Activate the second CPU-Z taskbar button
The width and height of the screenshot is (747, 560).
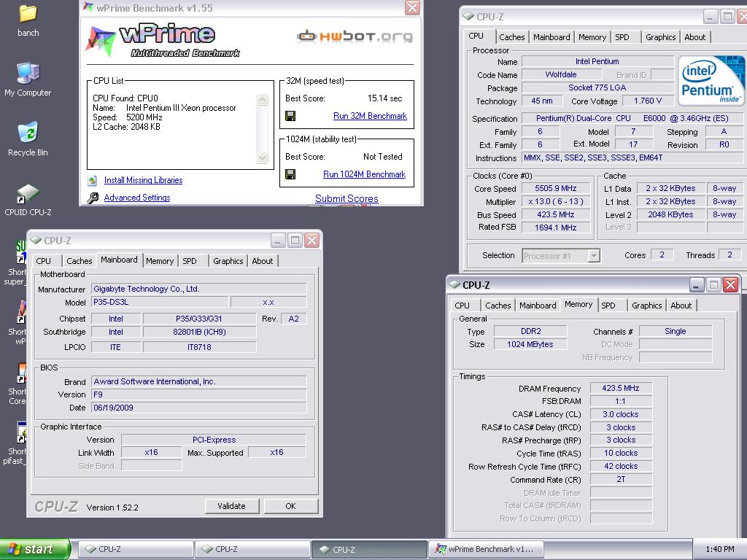click(x=252, y=550)
